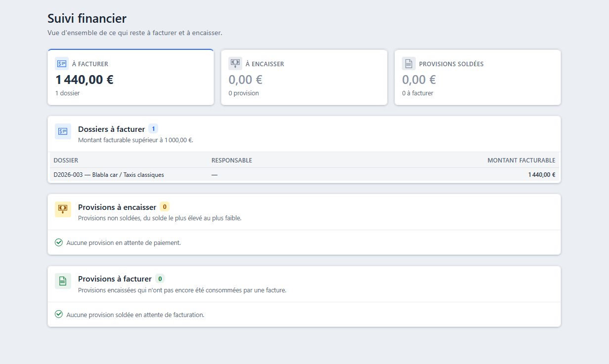
Task: Click the cash icon on À ENCAISSER card
Action: (235, 64)
